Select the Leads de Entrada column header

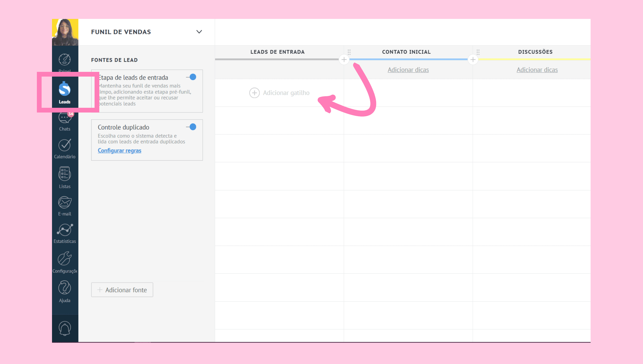click(278, 52)
